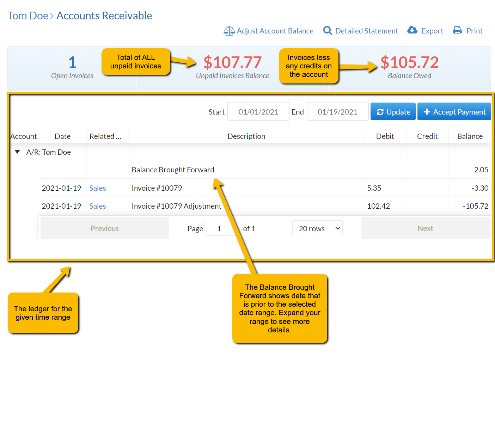Click the 102.42 debit value

point(378,206)
